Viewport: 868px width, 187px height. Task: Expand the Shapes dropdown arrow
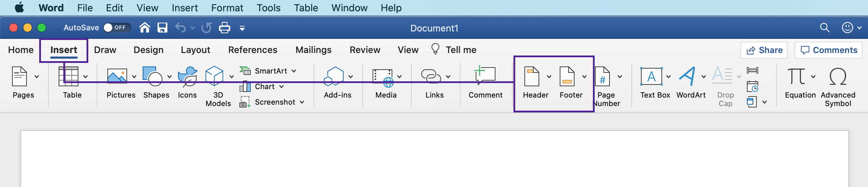point(170,76)
